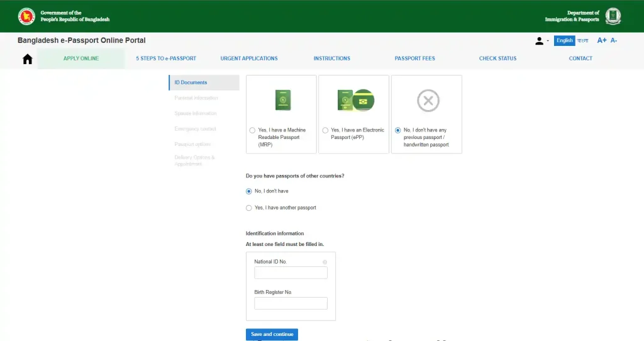Switch language to English
Screen dimensions: 644x341
tap(564, 40)
